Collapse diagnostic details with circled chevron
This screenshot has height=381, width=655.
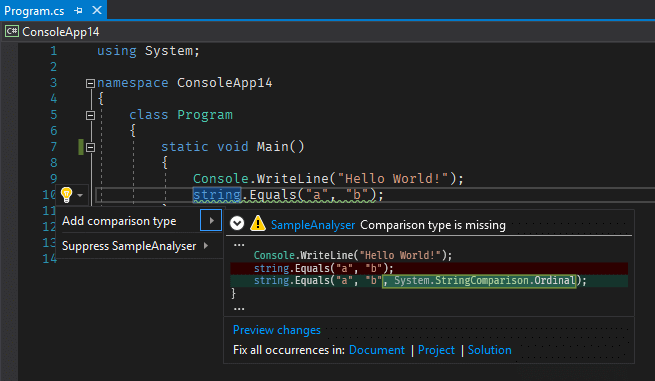237,224
